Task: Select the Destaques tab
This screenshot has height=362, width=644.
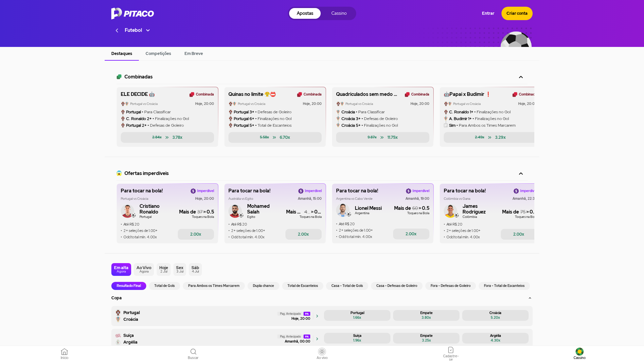Action: point(122,54)
